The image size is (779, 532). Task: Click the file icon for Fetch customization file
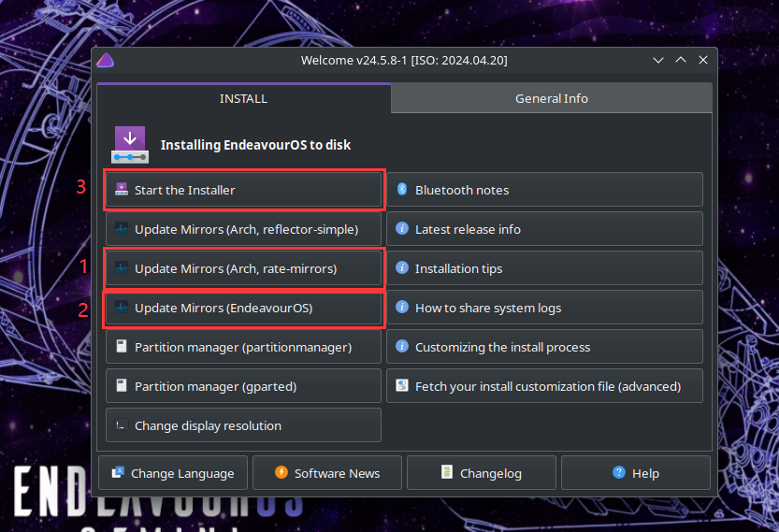(x=402, y=385)
